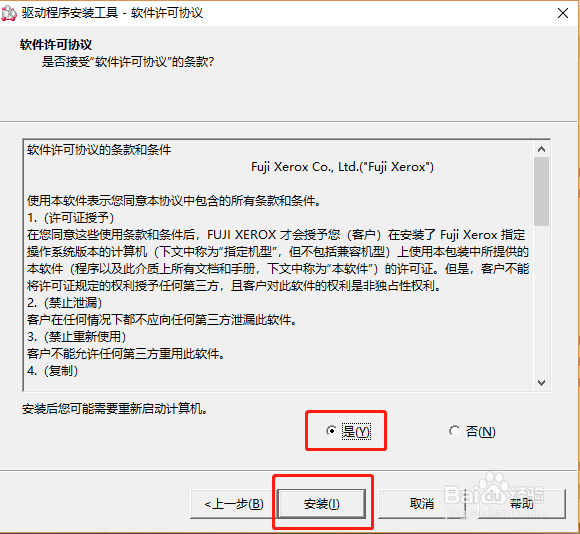Click the question '是否接受“软件许可协议”的条款?'
Viewport: 580px width, 534px height.
pos(128,61)
